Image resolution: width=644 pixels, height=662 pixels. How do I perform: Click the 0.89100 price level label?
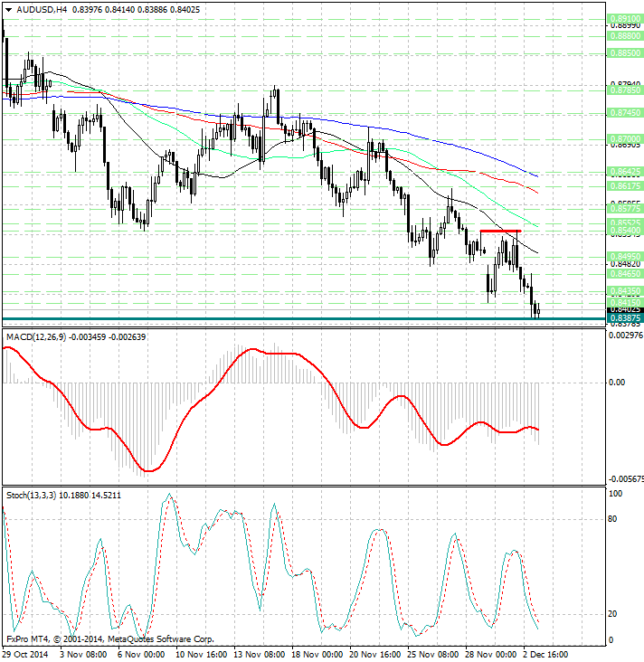click(625, 18)
